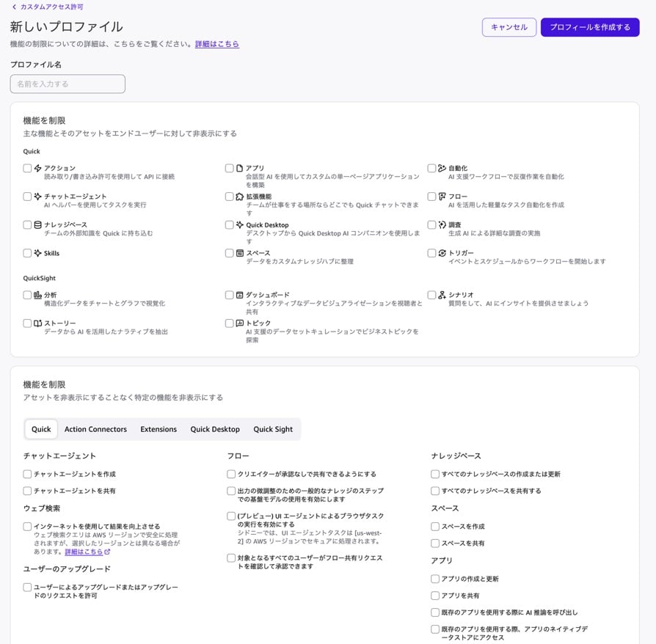Click the dashboard icon beside ダッシュボード
This screenshot has height=644, width=656.
(240, 296)
